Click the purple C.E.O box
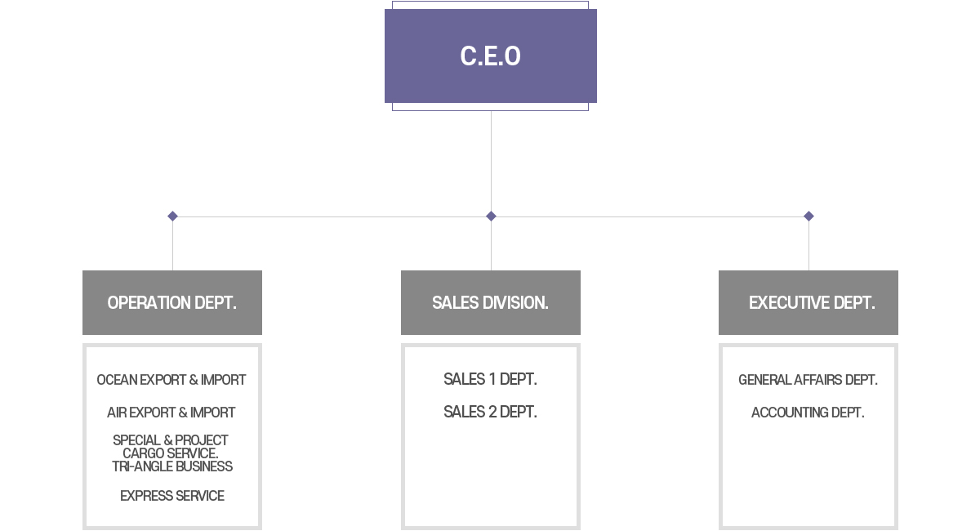This screenshot has height=531, width=980. point(490,56)
